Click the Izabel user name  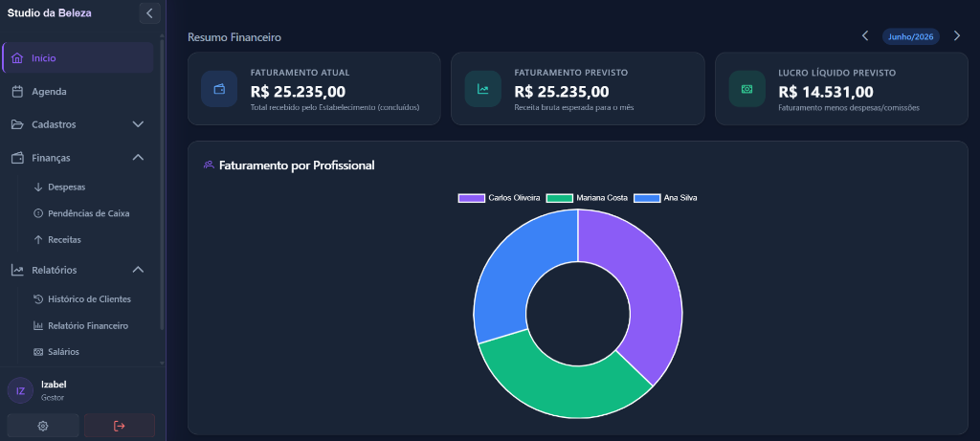(x=54, y=385)
